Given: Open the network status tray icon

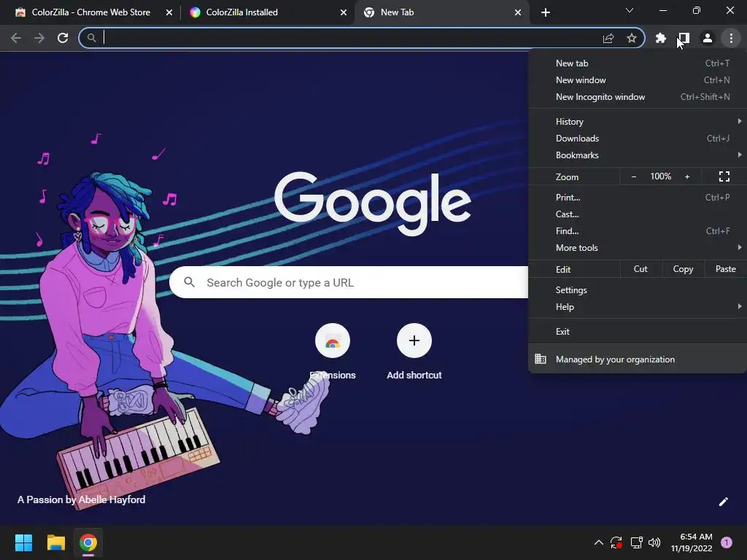Looking at the screenshot, I should point(636,542).
